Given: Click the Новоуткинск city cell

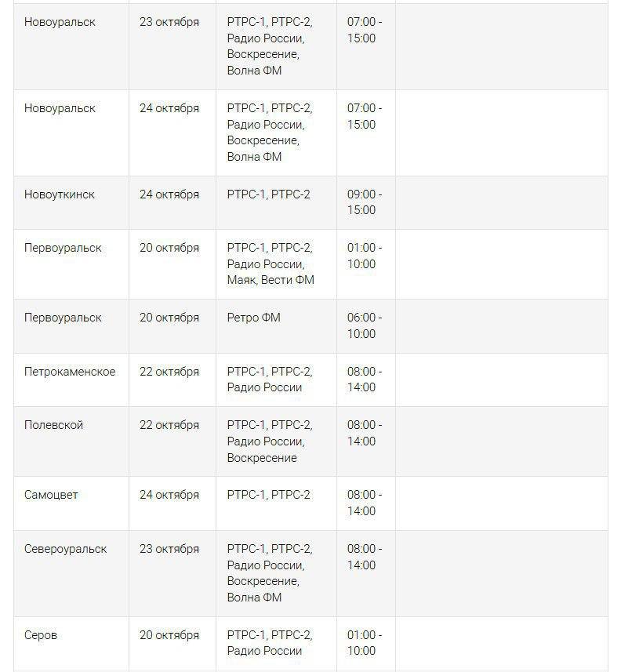Looking at the screenshot, I should (60, 194).
